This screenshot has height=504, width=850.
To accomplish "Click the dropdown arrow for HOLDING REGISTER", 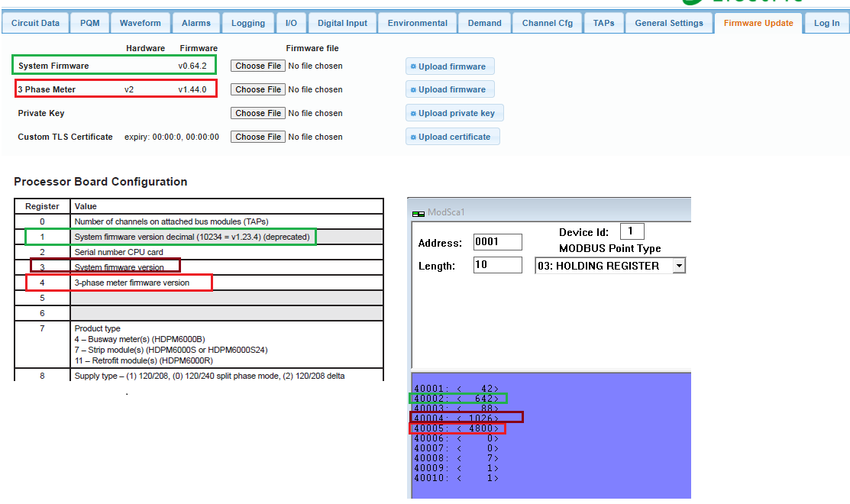I will point(679,266).
